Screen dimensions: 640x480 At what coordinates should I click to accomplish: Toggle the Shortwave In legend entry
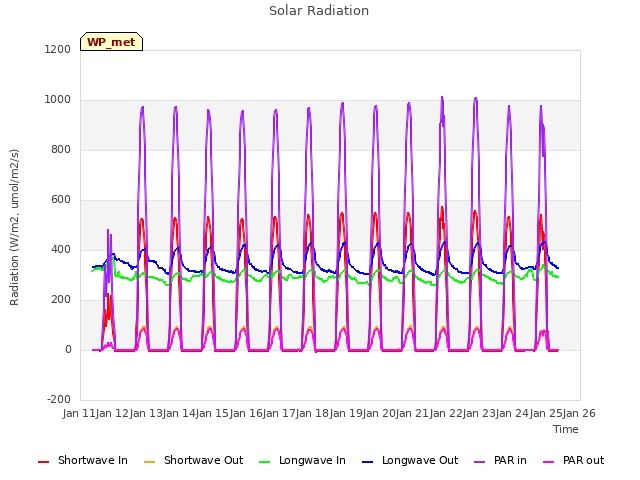pyautogui.click(x=83, y=461)
